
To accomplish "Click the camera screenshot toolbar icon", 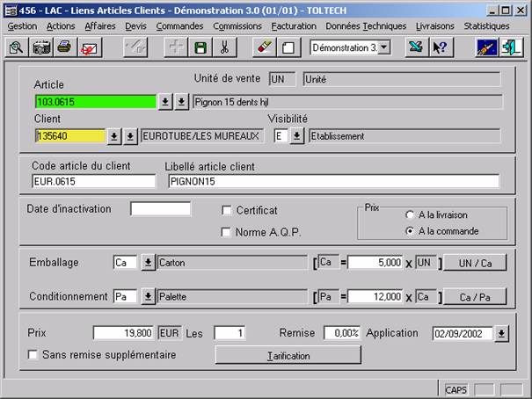I will point(41,47).
